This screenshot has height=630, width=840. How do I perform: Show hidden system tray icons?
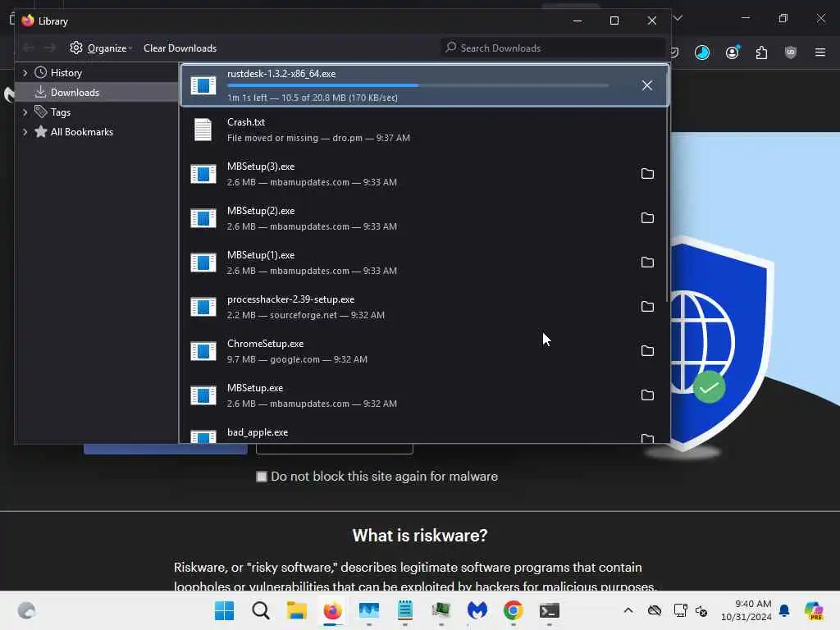click(628, 610)
